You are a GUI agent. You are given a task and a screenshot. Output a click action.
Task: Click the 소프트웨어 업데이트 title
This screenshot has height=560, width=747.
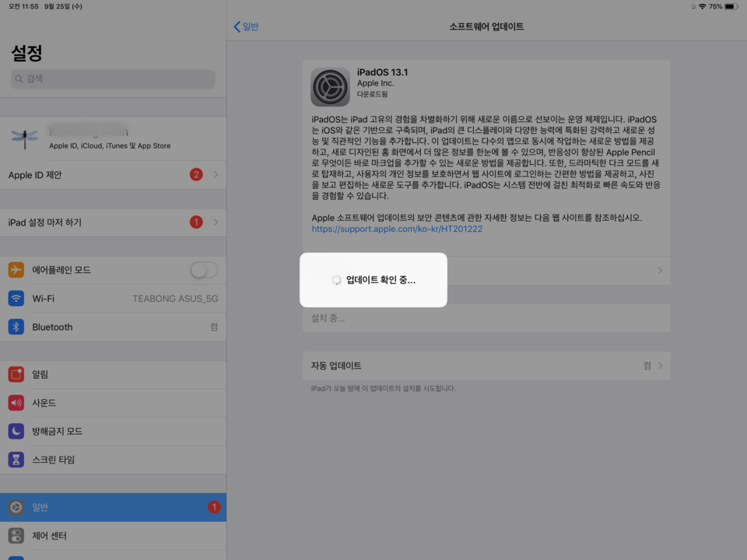pyautogui.click(x=486, y=26)
